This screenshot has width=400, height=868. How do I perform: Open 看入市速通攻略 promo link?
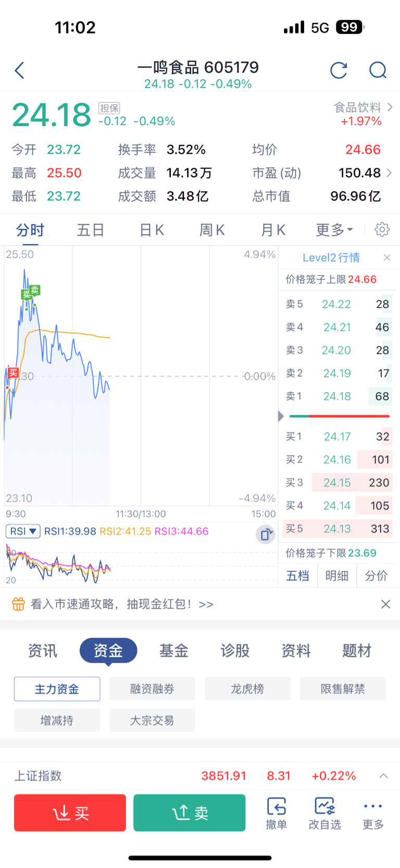[x=122, y=604]
